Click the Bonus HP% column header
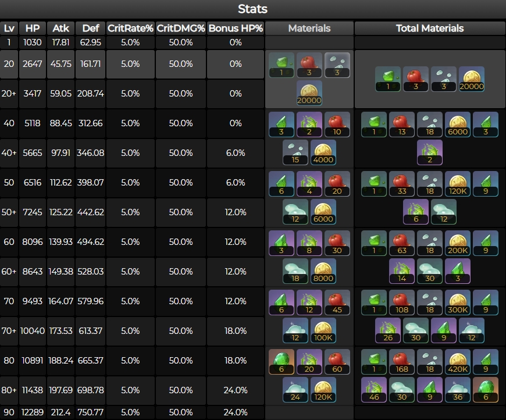This screenshot has width=506, height=420. 236,28
